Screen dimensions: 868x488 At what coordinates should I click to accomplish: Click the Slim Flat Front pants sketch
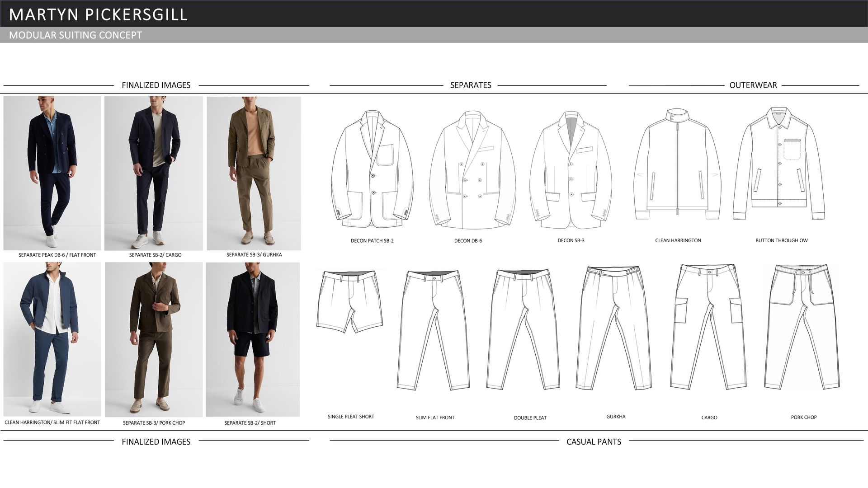coord(433,330)
